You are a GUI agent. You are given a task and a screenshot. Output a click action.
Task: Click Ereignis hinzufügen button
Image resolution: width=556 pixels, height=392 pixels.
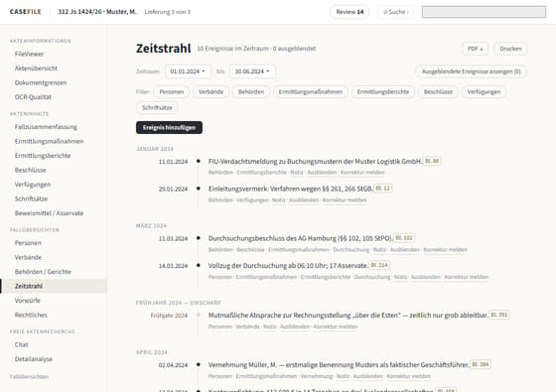(169, 128)
